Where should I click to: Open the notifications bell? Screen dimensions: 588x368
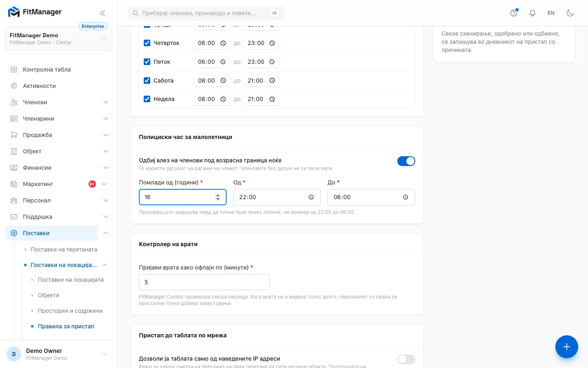(x=532, y=13)
